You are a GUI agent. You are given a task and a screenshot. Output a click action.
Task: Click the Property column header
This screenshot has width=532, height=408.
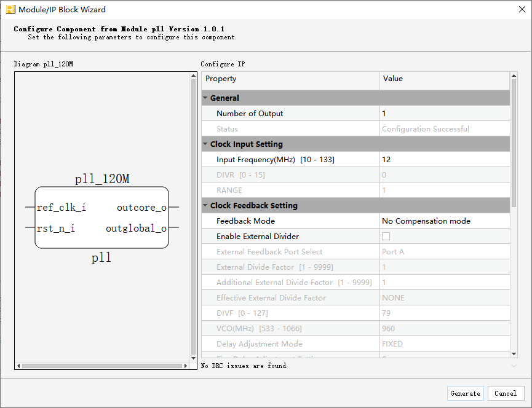point(290,79)
